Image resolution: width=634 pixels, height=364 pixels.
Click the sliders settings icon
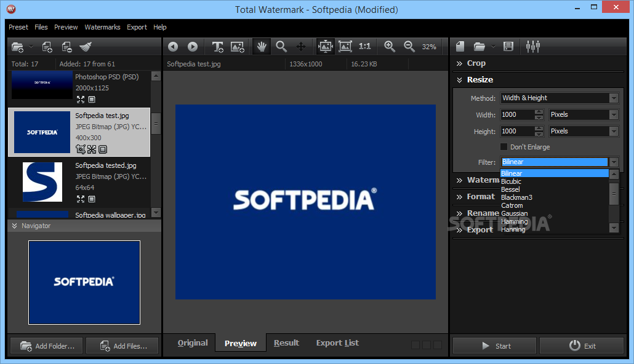click(x=533, y=47)
